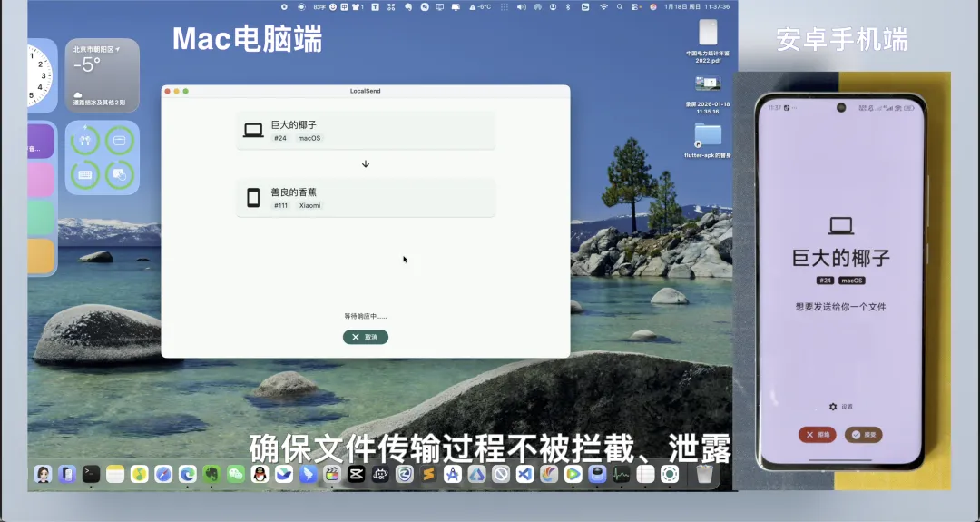This screenshot has width=980, height=522.
Task: Open the QQ Music yellow Dock icon
Action: (x=140, y=475)
